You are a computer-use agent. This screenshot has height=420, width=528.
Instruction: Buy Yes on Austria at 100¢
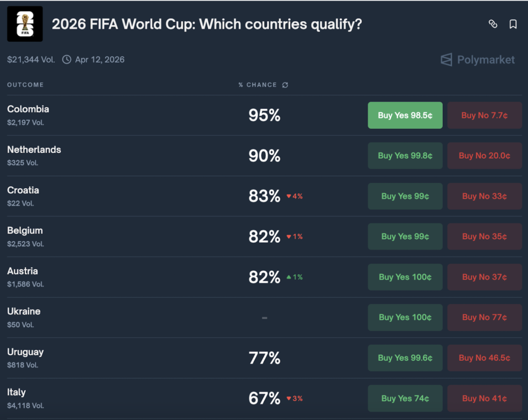(x=405, y=277)
